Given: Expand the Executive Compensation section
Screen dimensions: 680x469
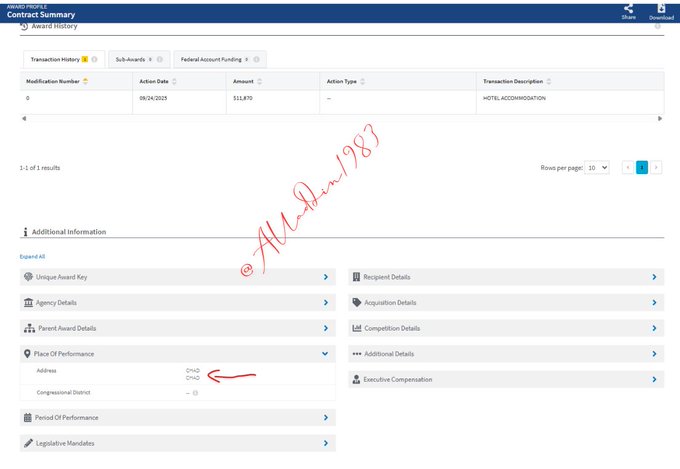Looking at the screenshot, I should pos(653,380).
